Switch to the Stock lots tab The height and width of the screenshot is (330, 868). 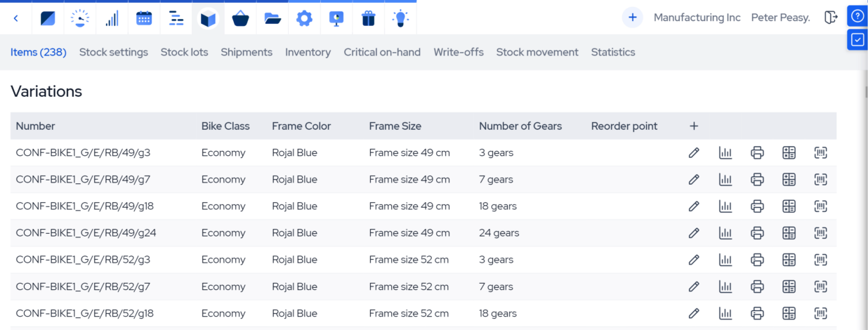(x=184, y=52)
